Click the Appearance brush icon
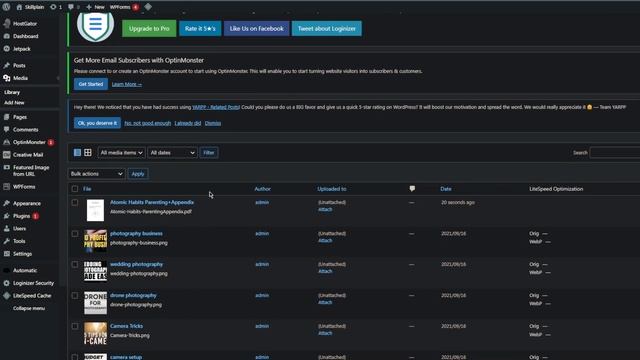This screenshot has height=360, width=640. tap(7, 203)
